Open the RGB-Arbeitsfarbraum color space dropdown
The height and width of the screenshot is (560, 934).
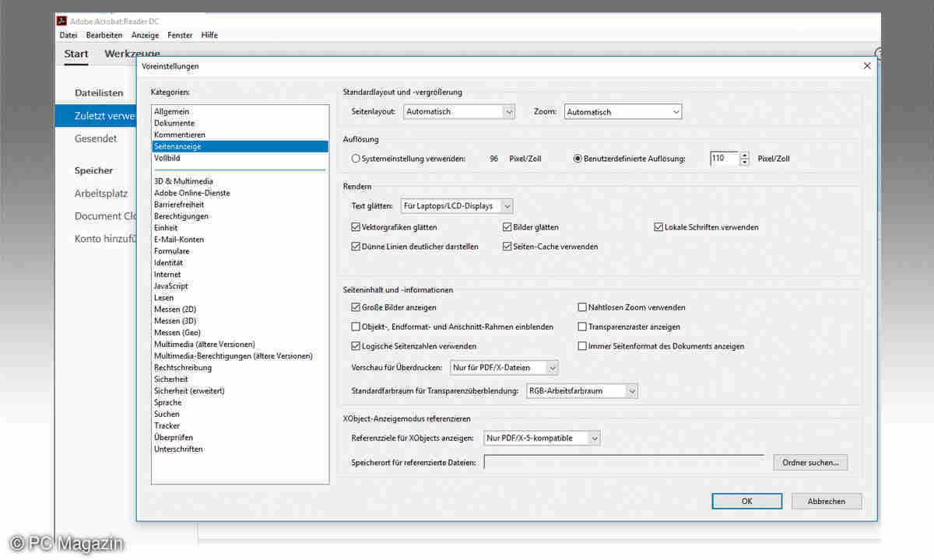[581, 390]
